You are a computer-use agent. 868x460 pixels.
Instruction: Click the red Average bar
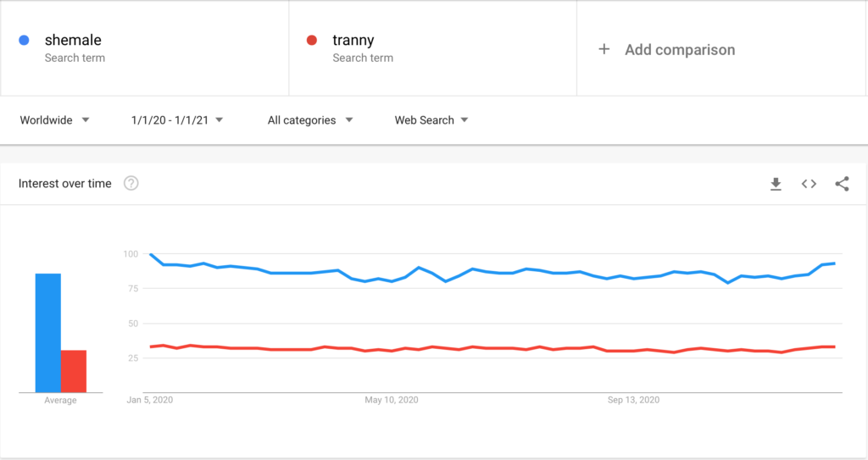[x=74, y=371]
